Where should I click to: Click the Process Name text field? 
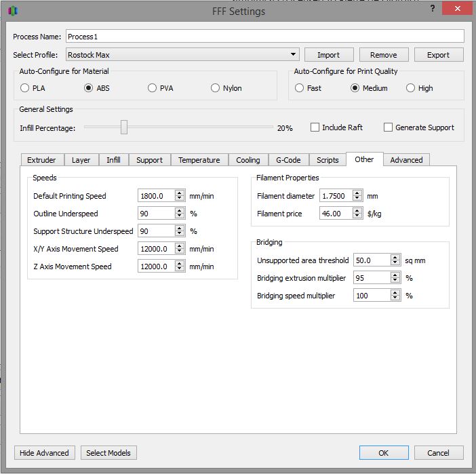click(x=264, y=37)
